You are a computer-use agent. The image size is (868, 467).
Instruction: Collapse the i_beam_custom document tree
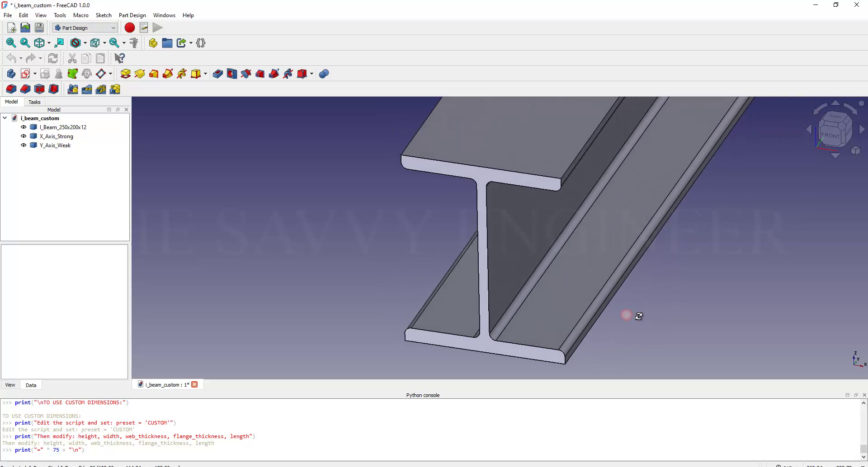(x=5, y=118)
